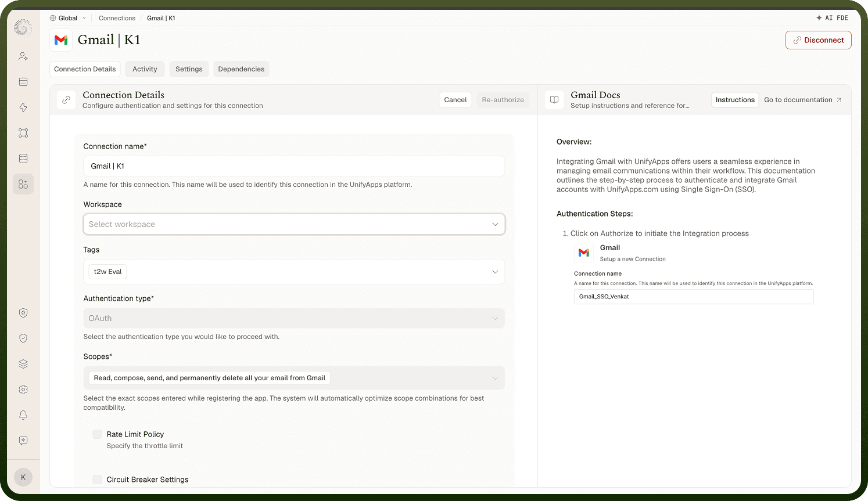Enable the Rate Limit Policy checkbox
The width and height of the screenshot is (868, 501).
pos(98,434)
